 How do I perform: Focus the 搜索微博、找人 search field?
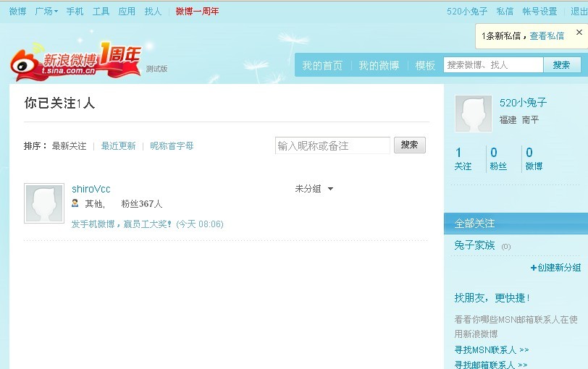click(x=494, y=65)
